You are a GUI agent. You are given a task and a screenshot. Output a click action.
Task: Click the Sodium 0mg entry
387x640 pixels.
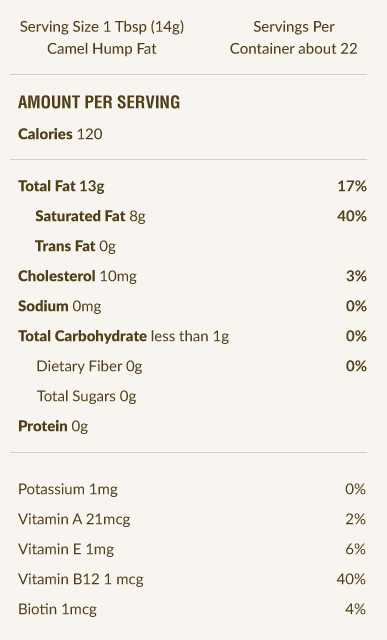192,306
